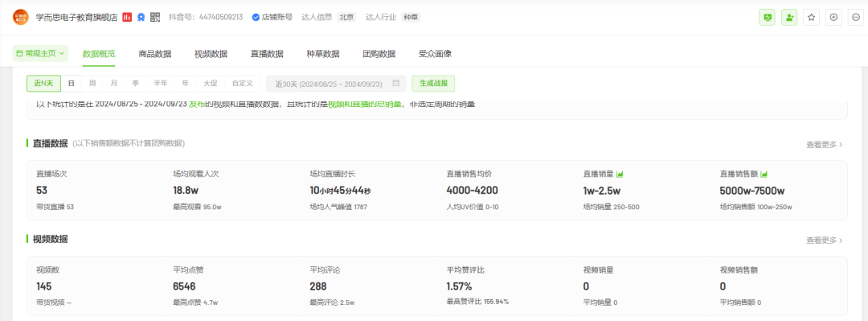Screen dimensions: 868x321
Task: Open the chart icon next to 直播销量
Action: pos(620,174)
